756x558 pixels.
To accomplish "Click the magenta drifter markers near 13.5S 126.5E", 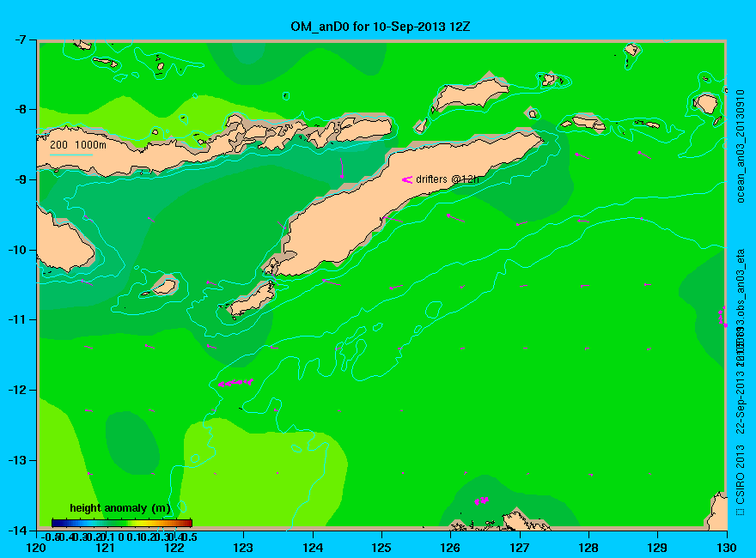I will point(481,501).
